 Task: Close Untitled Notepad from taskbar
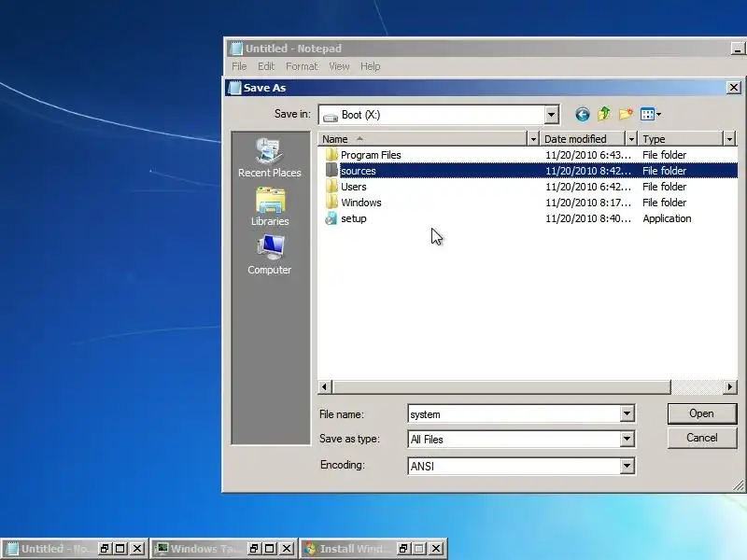(x=137, y=549)
